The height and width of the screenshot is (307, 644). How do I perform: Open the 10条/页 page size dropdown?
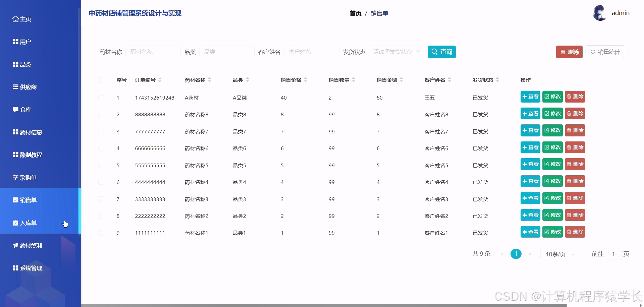[x=558, y=254]
